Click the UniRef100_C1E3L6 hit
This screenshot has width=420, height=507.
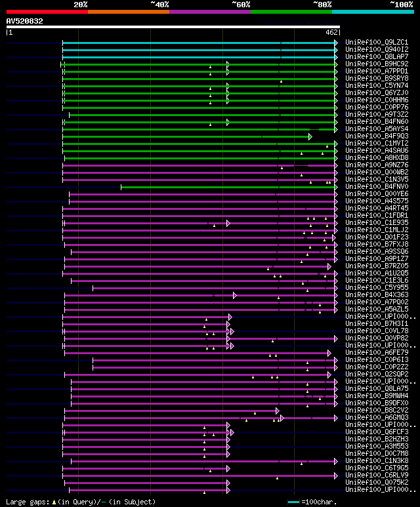(377, 281)
